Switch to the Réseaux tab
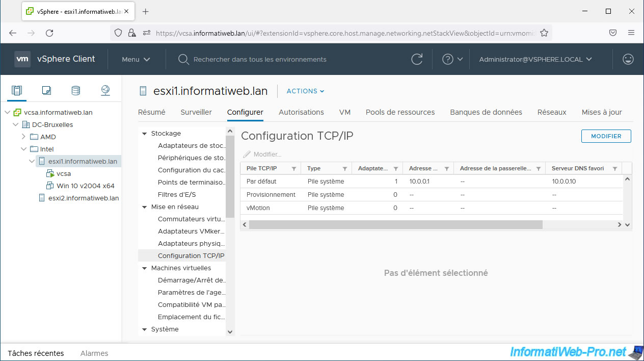This screenshot has height=361, width=644. point(552,112)
